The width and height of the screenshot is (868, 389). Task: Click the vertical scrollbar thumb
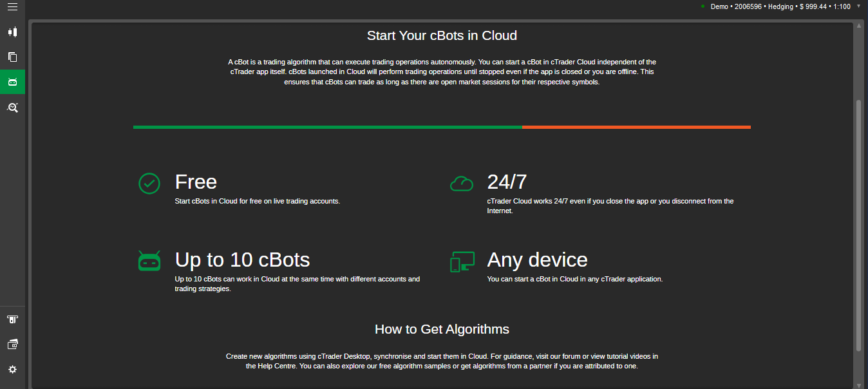(x=858, y=225)
